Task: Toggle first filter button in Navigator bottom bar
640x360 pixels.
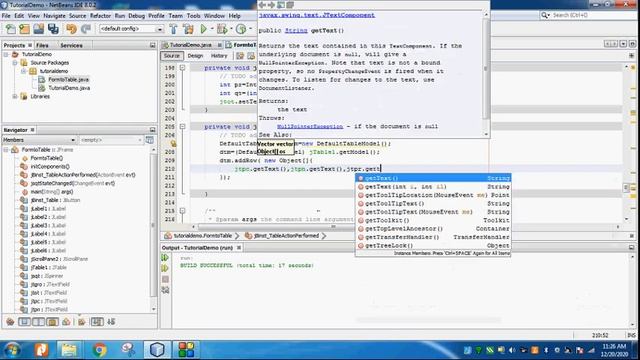Action: click(10, 322)
